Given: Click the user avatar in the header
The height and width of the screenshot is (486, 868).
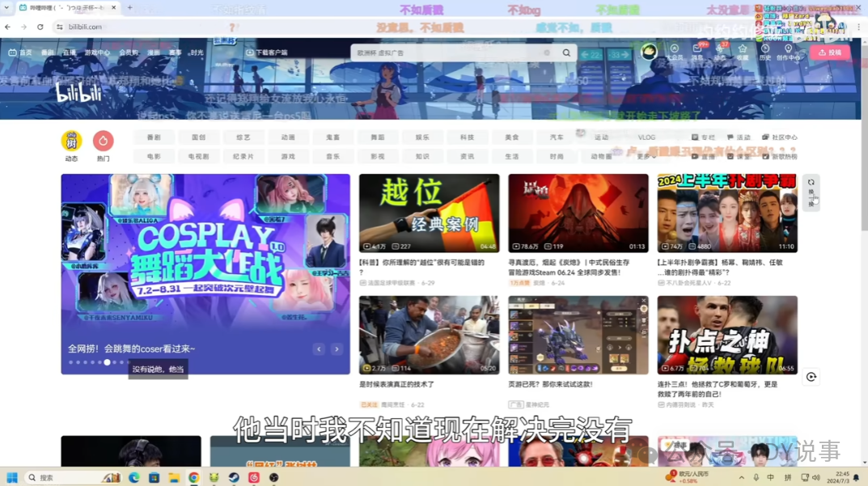Looking at the screenshot, I should (x=649, y=52).
